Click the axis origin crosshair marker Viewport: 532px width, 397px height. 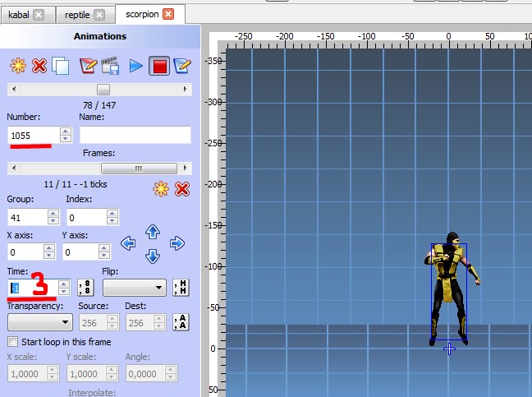pos(449,349)
